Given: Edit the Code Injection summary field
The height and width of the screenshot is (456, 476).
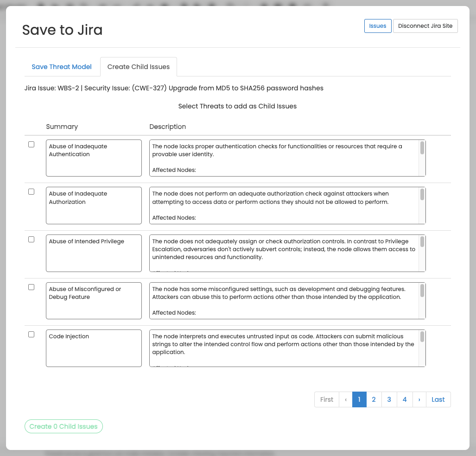Looking at the screenshot, I should 94,348.
